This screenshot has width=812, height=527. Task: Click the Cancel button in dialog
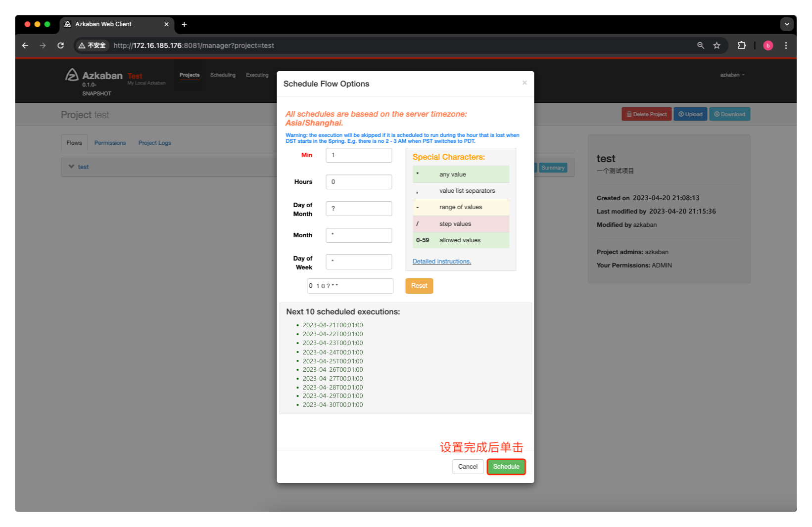point(468,467)
